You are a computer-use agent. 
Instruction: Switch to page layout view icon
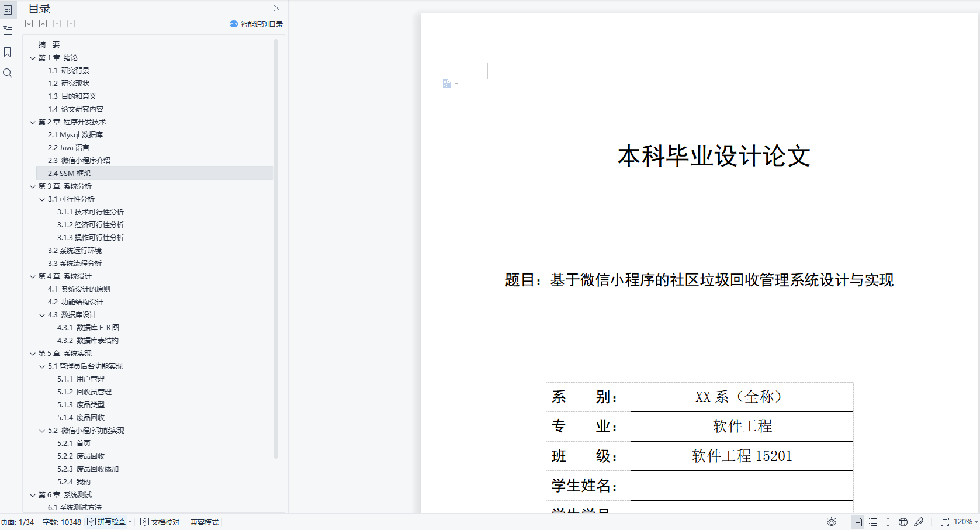pyautogui.click(x=857, y=522)
